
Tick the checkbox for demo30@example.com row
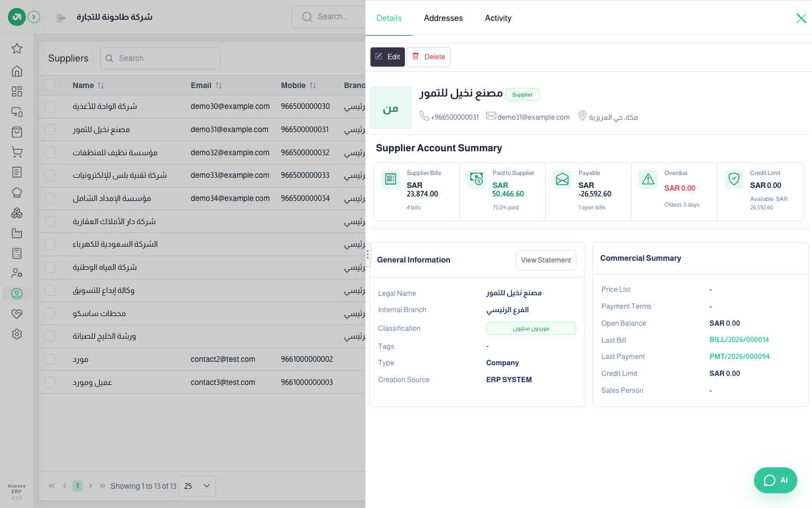50,106
